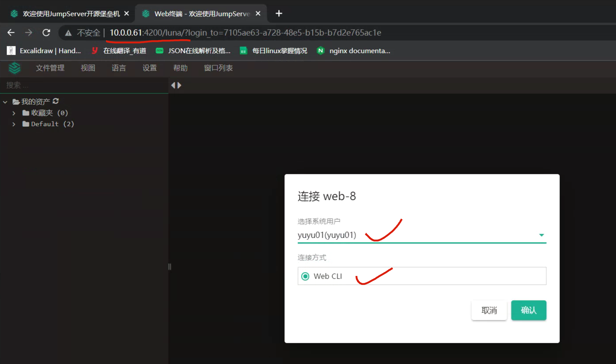
Task: Click the 不安全 site warning icon
Action: pos(68,33)
